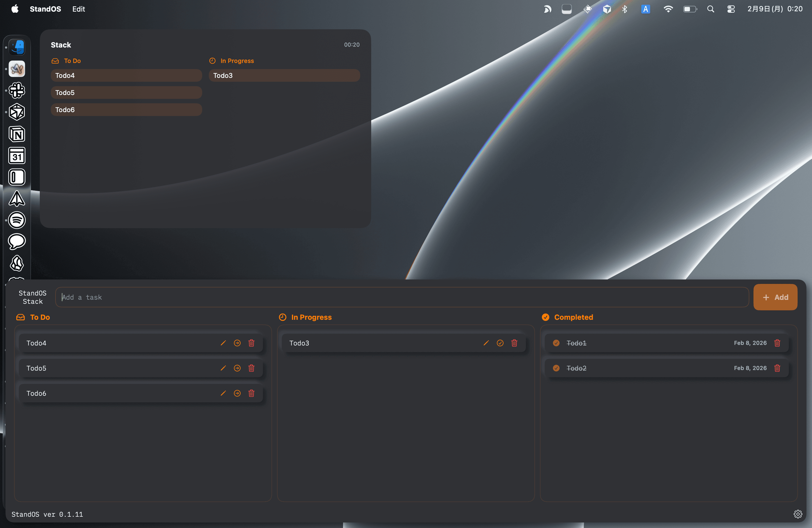Open settings via the gear icon

click(x=798, y=514)
